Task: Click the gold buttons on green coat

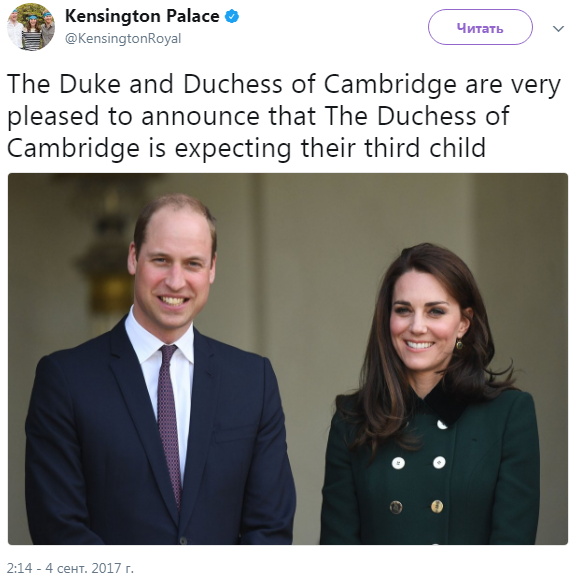Action: pos(416,507)
